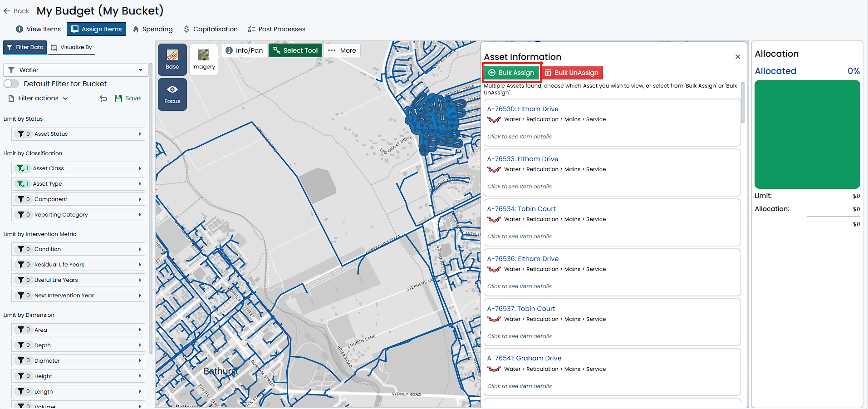The height and width of the screenshot is (409, 868).
Task: Expand the Area dimension filter
Action: (78, 330)
